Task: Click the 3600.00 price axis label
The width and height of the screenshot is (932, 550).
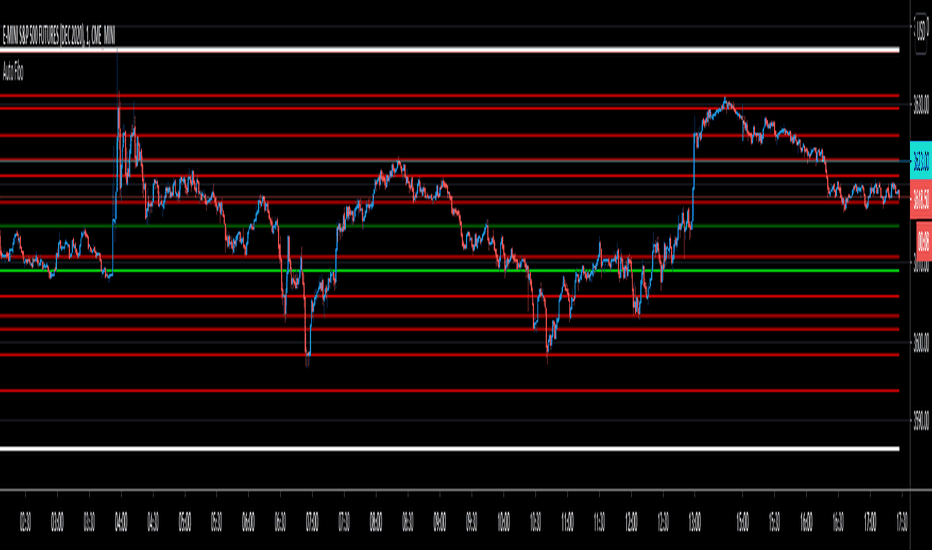Action: click(921, 343)
